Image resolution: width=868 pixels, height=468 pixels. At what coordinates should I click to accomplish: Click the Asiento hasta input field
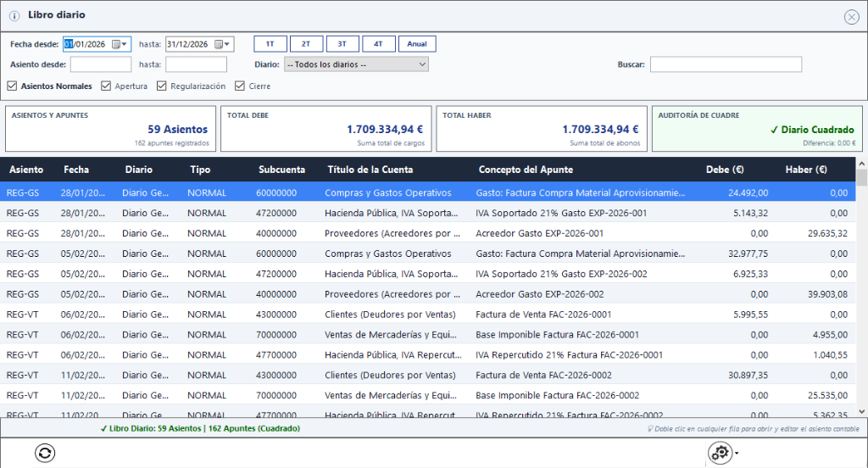196,64
